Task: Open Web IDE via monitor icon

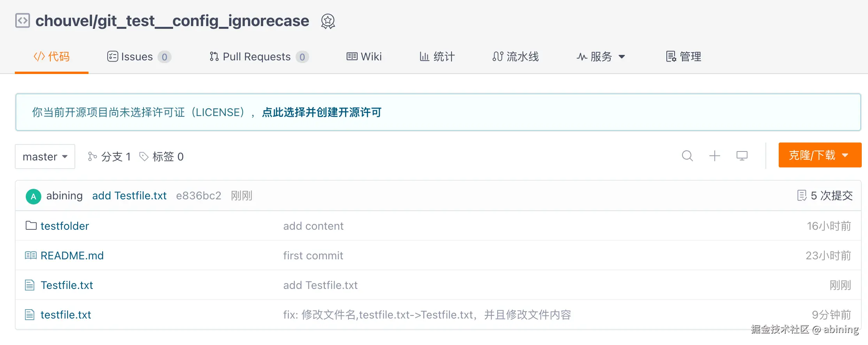Action: tap(742, 156)
